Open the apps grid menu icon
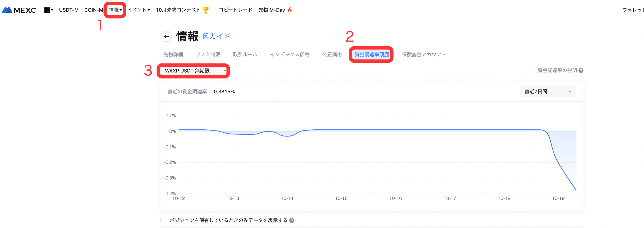 pyautogui.click(x=47, y=10)
